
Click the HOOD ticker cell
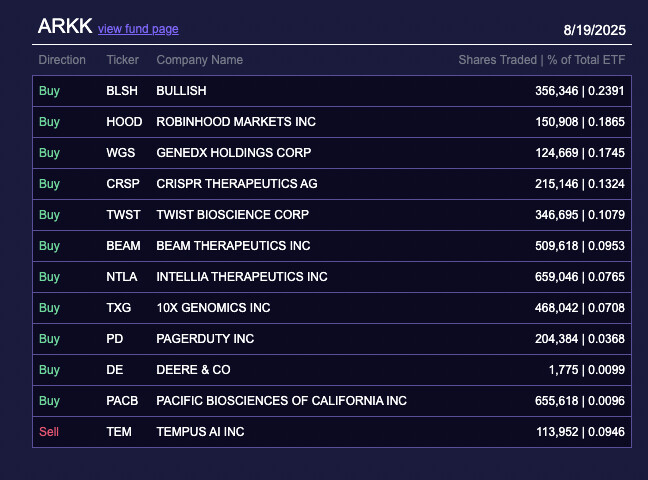124,122
